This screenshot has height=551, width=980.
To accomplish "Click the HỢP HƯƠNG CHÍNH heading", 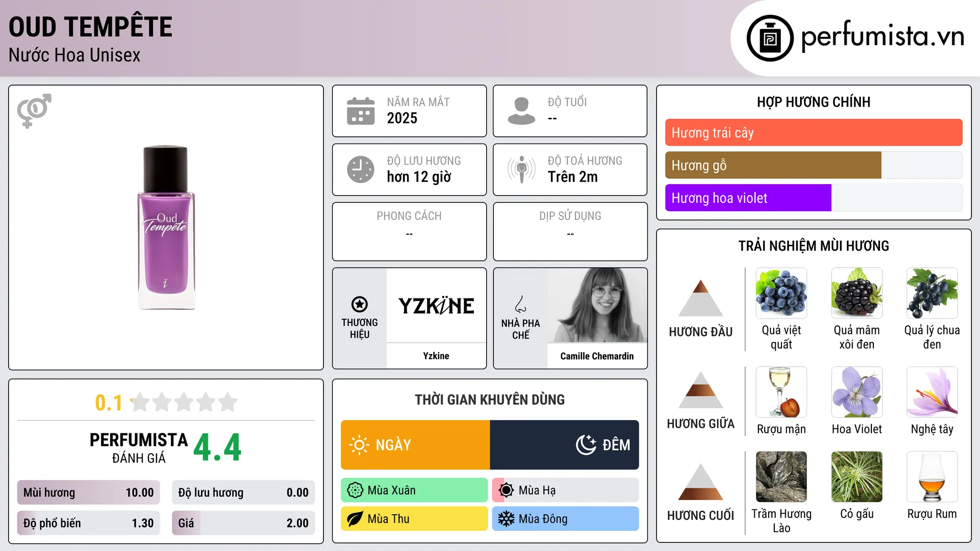I will 813,102.
